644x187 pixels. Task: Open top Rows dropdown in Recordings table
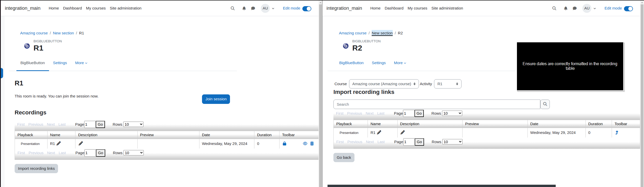click(x=133, y=124)
